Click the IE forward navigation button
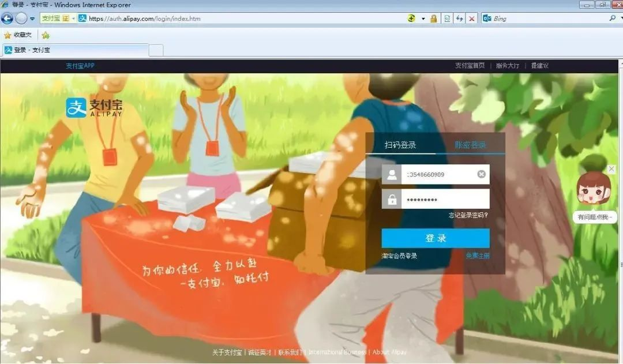This screenshot has width=623, height=364. tap(21, 18)
